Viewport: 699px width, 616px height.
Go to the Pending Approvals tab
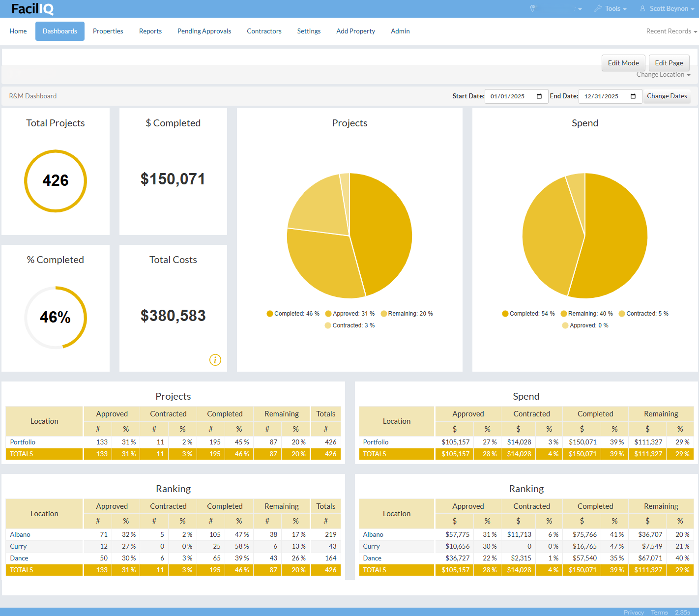click(204, 31)
